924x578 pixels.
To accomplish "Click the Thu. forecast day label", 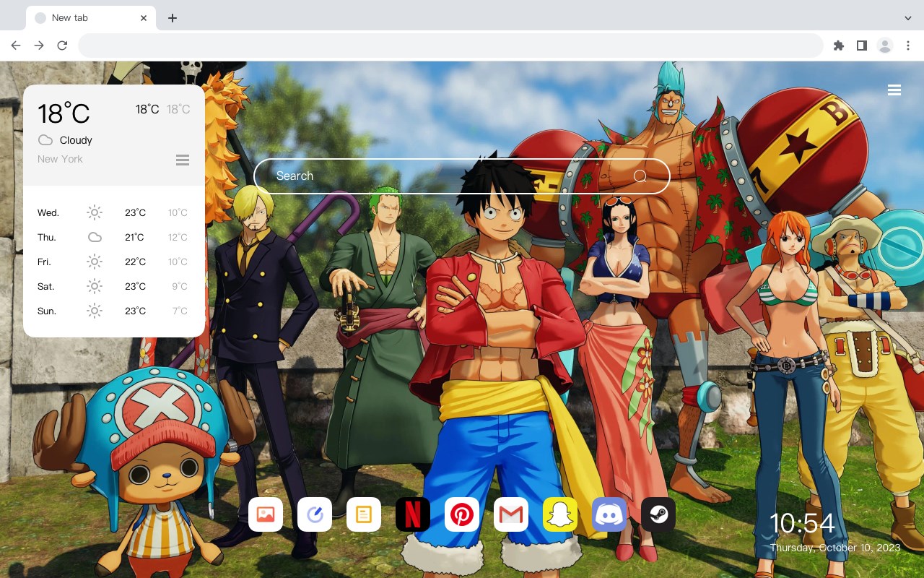I will click(x=47, y=238).
